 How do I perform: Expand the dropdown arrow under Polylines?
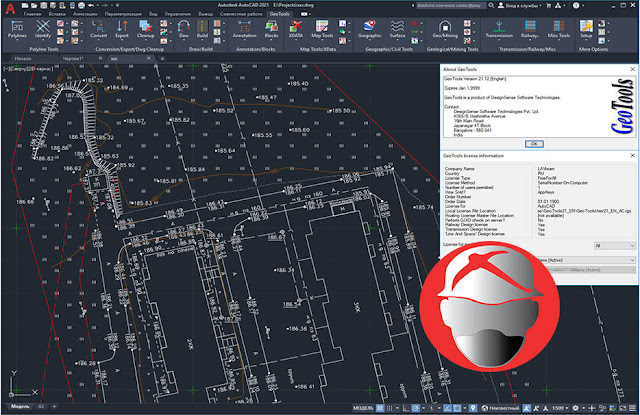(x=17, y=40)
